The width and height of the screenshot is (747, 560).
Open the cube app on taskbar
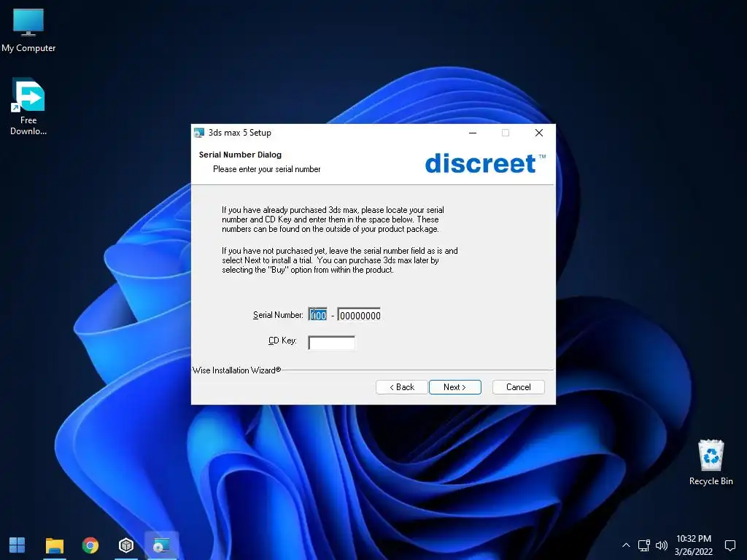(x=125, y=545)
